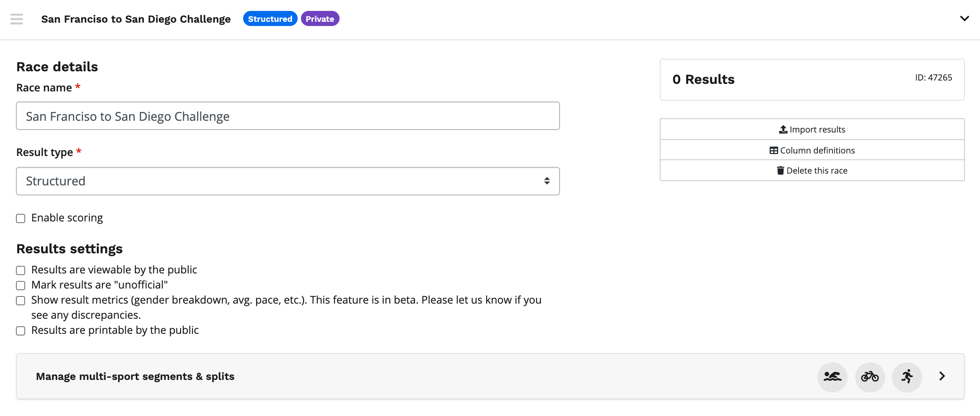Click the cycling segment icon
980x416 pixels.
click(x=870, y=377)
